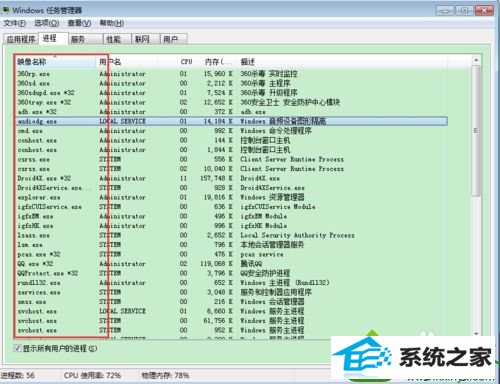Viewport: 500px width, 384px height.
Task: Select the audiodg.exe process
Action: 231,121
